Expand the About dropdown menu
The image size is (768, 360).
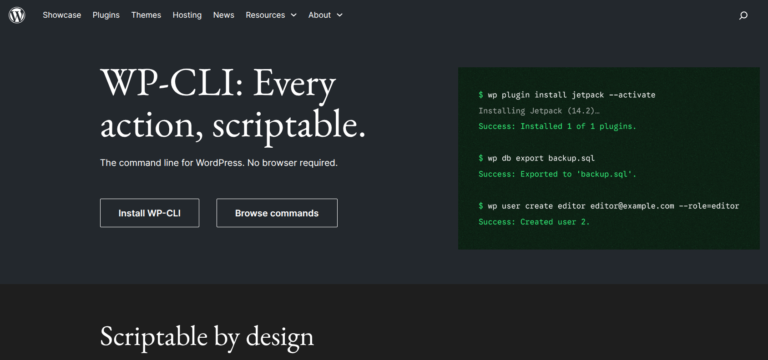325,15
